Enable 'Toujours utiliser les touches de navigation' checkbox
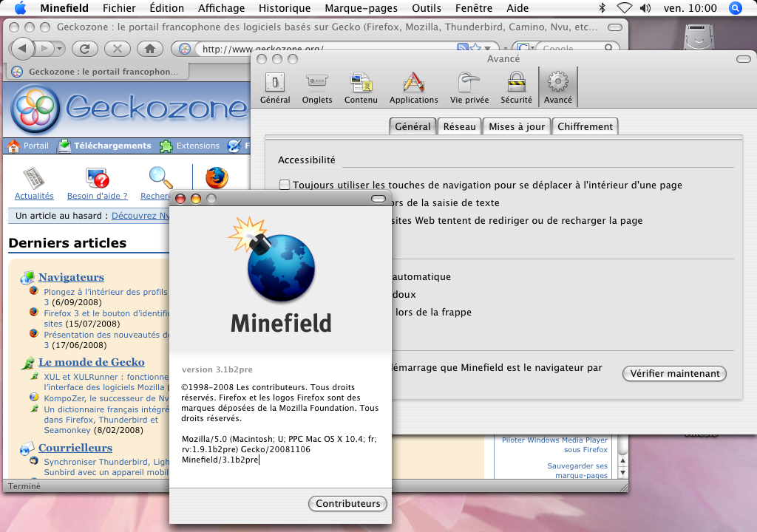This screenshot has width=757, height=532. pyautogui.click(x=285, y=185)
